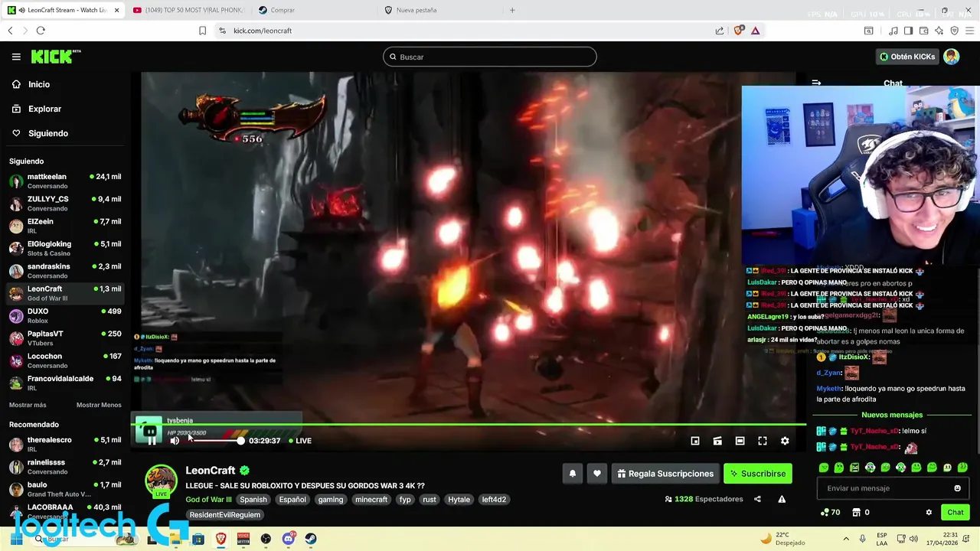Image resolution: width=980 pixels, height=551 pixels.
Task: Click the KICK logo
Action: pos(55,57)
